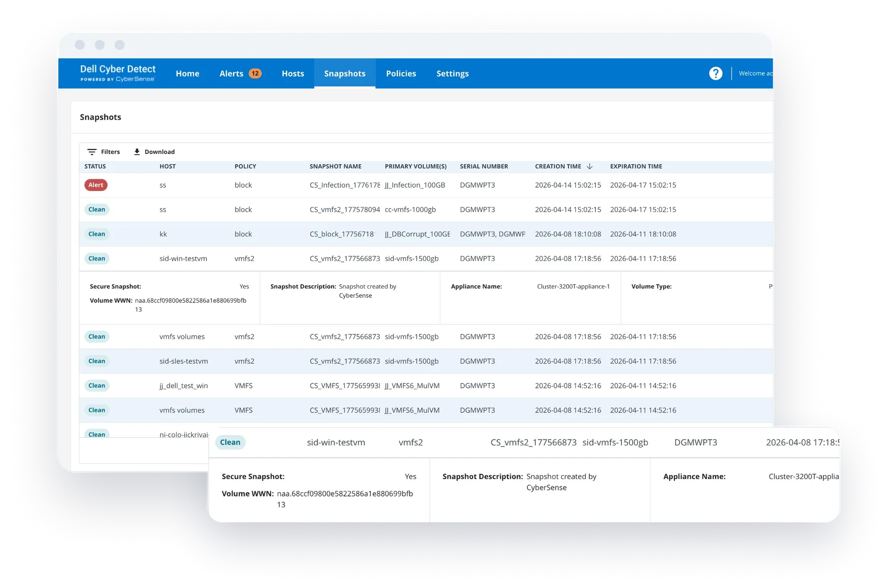Sort by the HOST column header

168,167
